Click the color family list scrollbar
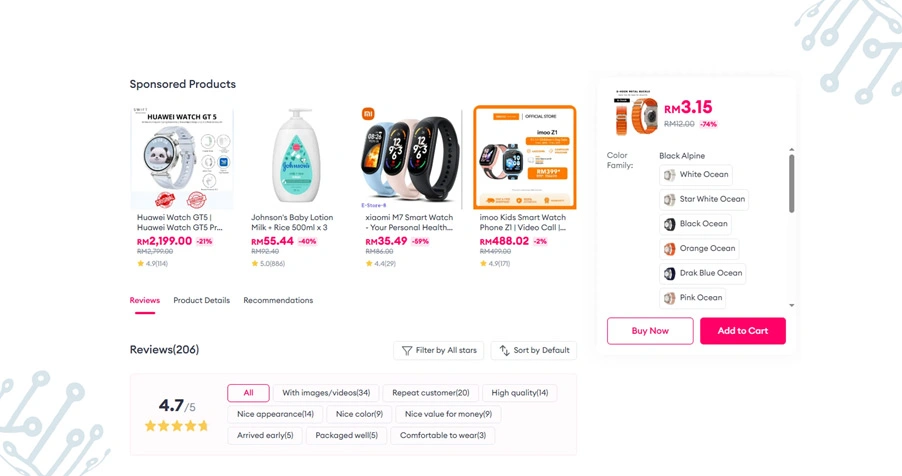Image resolution: width=902 pixels, height=476 pixels. point(792,184)
